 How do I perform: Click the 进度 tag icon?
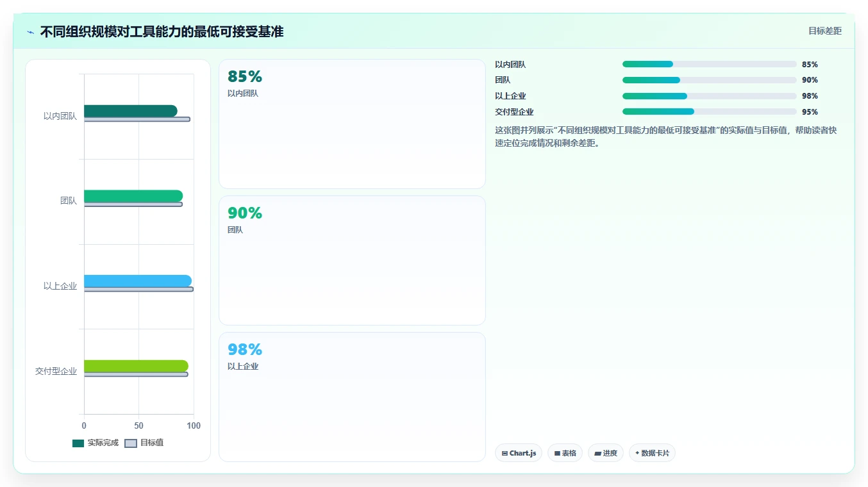[597, 454]
